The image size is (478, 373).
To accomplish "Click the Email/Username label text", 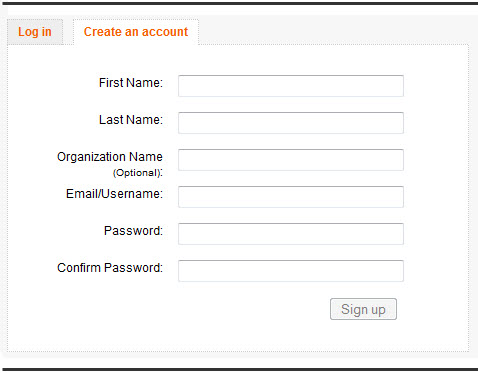I will pos(114,194).
